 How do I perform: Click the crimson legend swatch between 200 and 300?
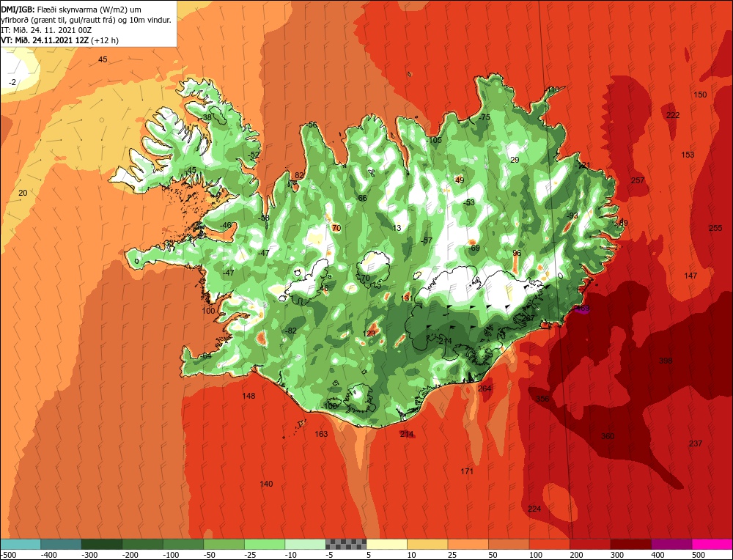pos(590,544)
